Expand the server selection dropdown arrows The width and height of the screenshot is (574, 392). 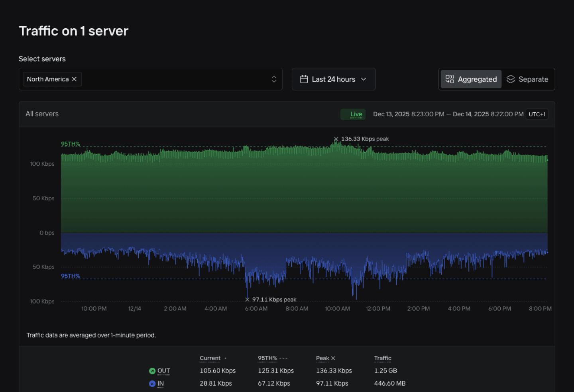point(274,79)
